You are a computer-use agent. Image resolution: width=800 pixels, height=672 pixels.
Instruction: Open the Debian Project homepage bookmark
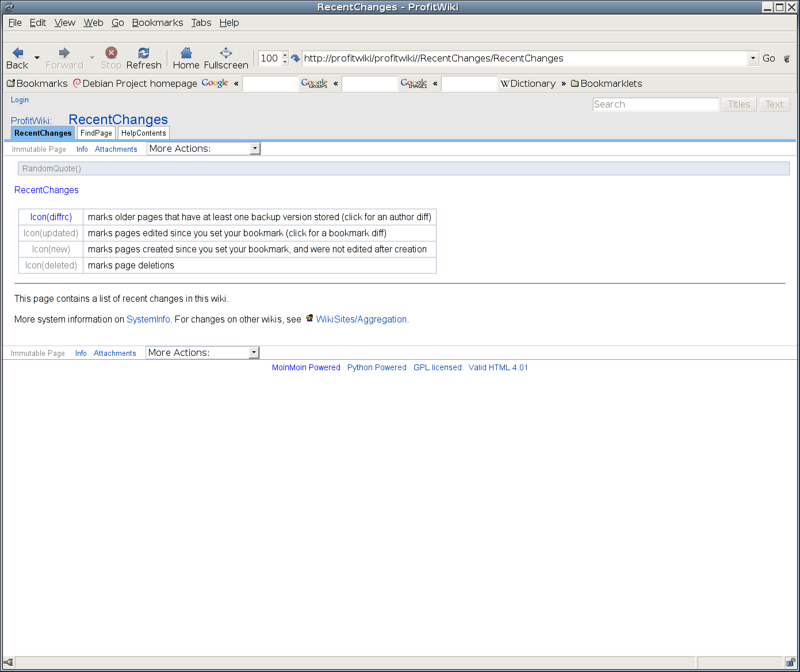pyautogui.click(x=135, y=83)
